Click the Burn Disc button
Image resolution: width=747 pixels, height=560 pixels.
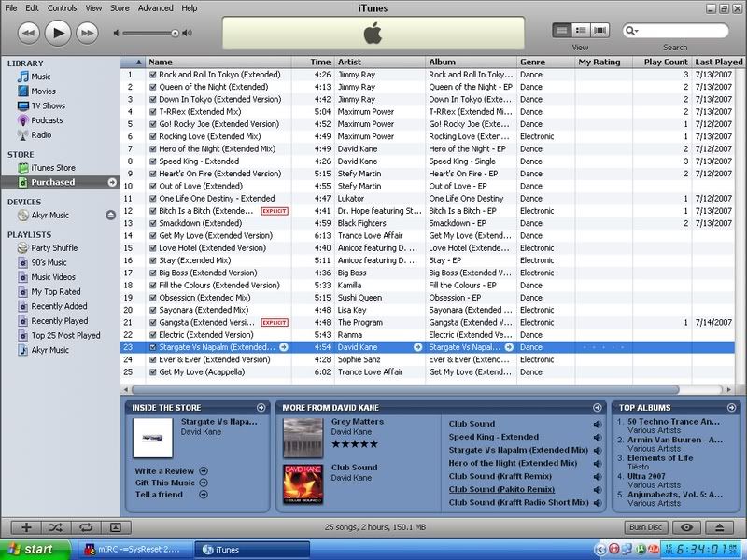tap(645, 527)
